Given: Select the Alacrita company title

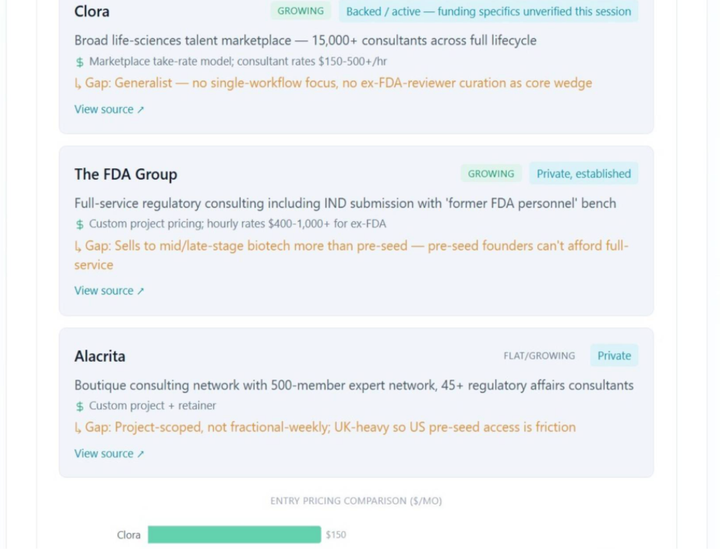Looking at the screenshot, I should pos(100,356).
